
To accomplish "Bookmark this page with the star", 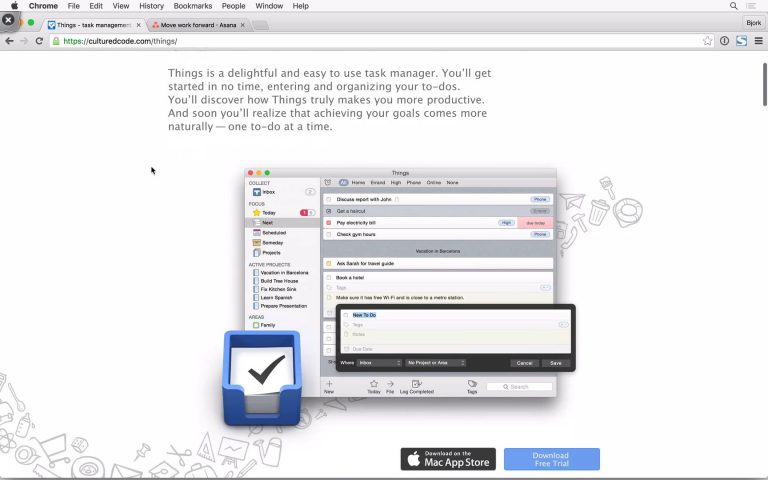I will (707, 41).
